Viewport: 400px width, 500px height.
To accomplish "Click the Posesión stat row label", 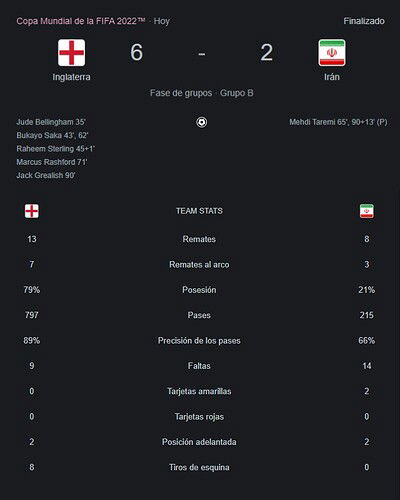I will click(x=199, y=290).
